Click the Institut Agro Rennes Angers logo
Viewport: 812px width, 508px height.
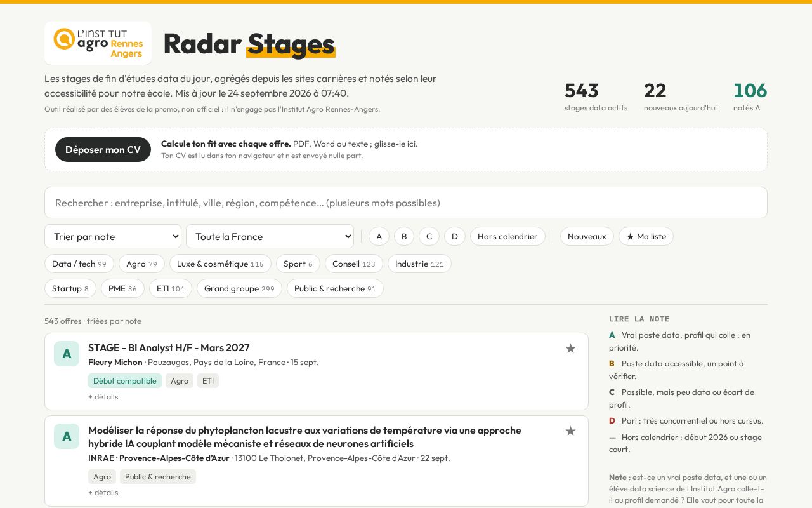[98, 43]
